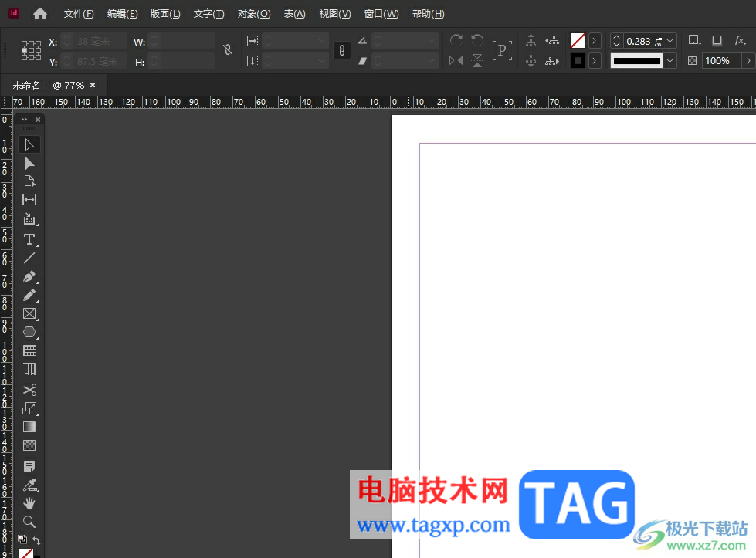Image resolution: width=756 pixels, height=558 pixels.
Task: Choose the Zoom tool magnifier
Action: coord(29,522)
